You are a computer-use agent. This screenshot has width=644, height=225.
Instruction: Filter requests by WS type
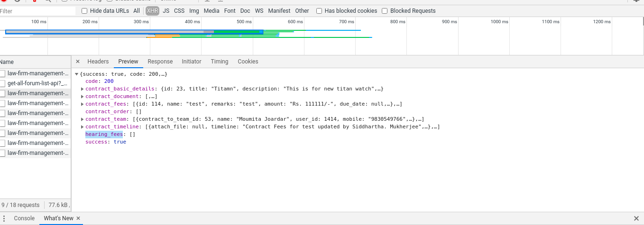click(x=259, y=11)
